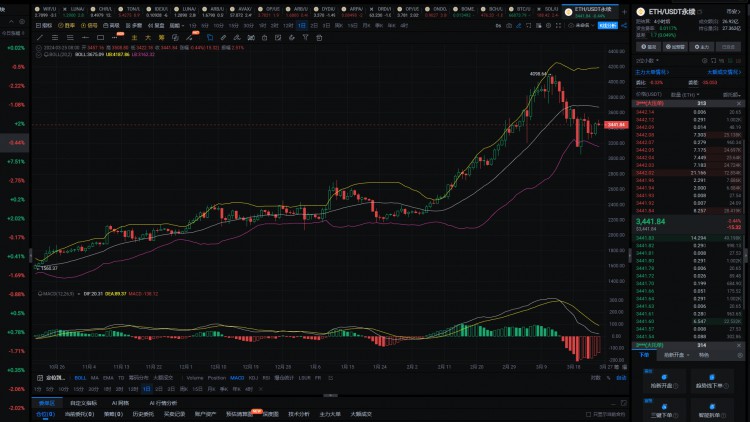Switch to the SOL/U symbol tab

[548, 12]
